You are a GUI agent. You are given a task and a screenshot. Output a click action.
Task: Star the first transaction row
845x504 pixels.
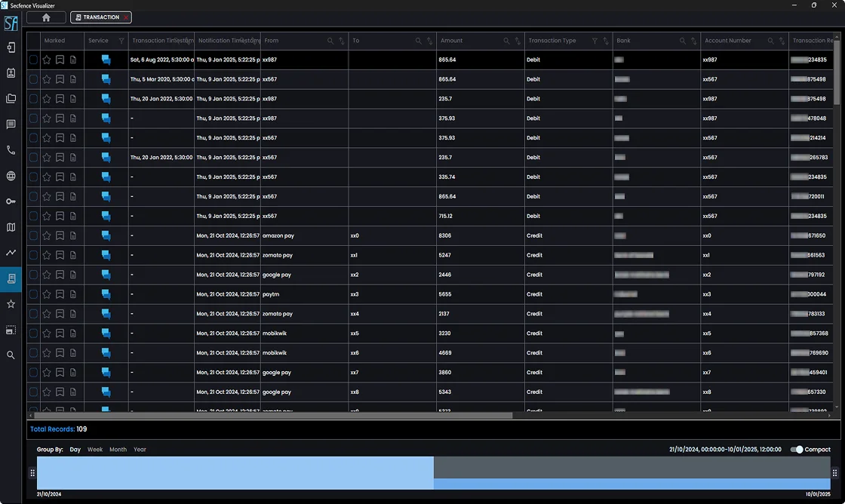47,60
